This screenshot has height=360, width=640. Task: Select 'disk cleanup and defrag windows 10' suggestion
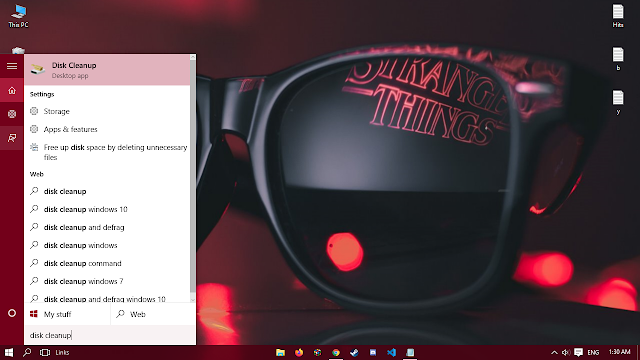(107, 298)
